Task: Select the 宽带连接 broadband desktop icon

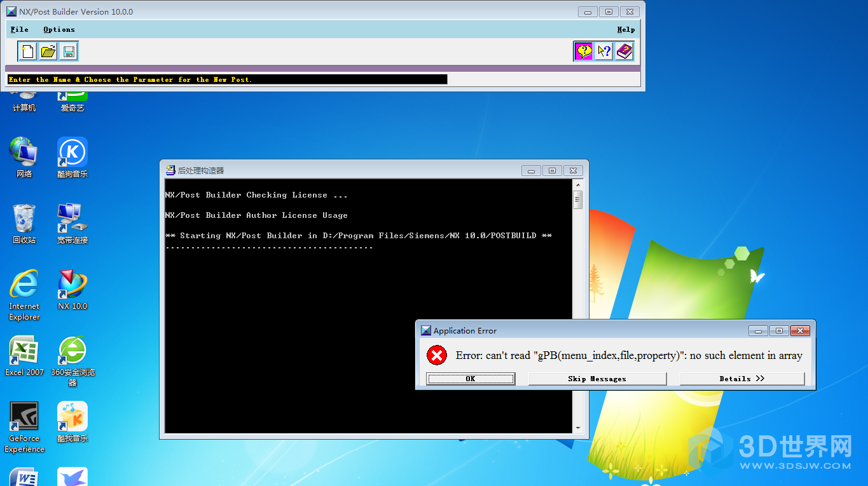Action: pos(72,224)
